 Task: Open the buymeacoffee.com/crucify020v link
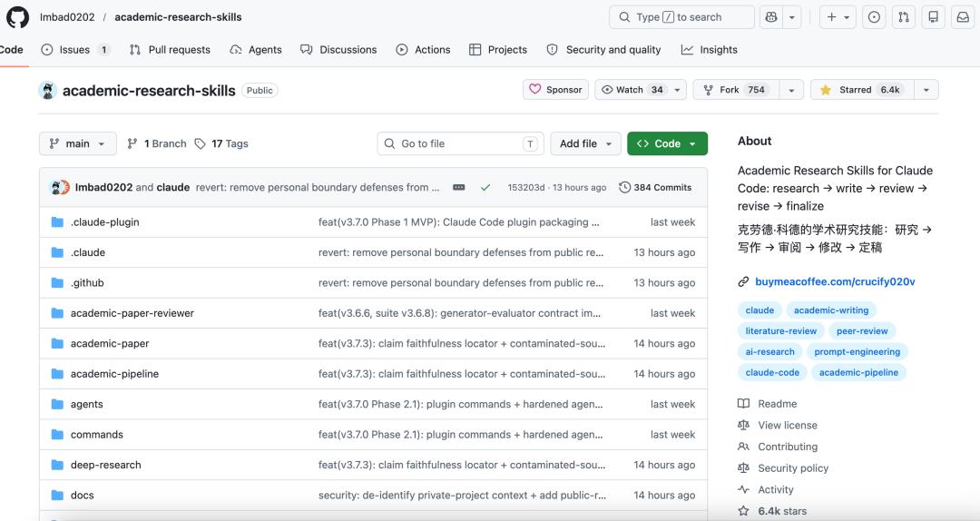(x=835, y=281)
